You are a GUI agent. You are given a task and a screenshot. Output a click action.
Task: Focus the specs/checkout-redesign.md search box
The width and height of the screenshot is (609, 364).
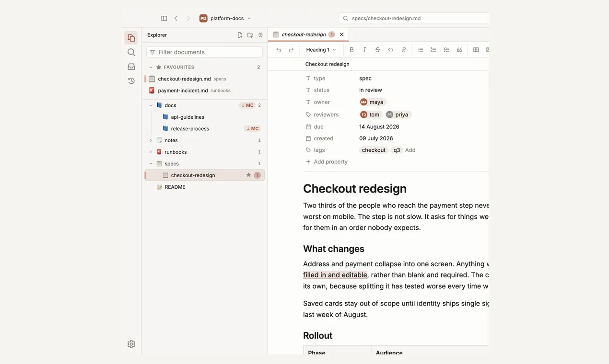414,18
